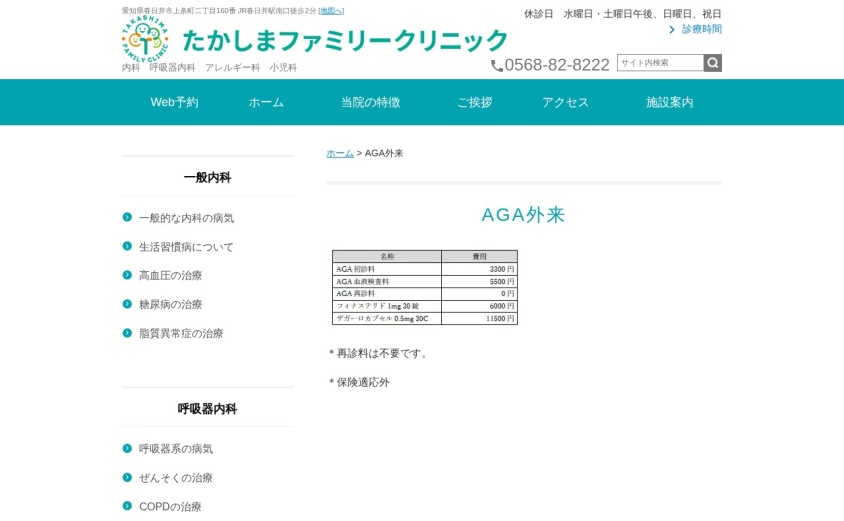The image size is (844, 521).
Task: Open 脂質異常症の治療 sidebar link
Action: 181,334
